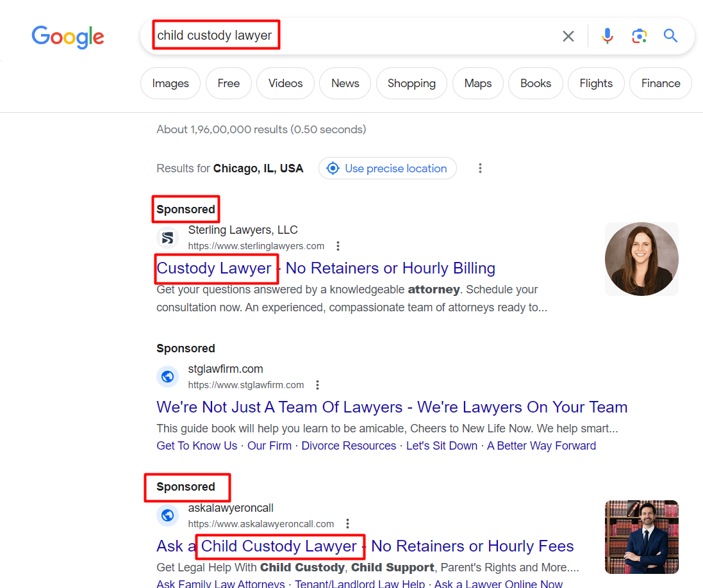Screen dimensions: 703x588
Task: Open Custody Lawyer - No Retainers ad headline
Action: click(x=326, y=268)
